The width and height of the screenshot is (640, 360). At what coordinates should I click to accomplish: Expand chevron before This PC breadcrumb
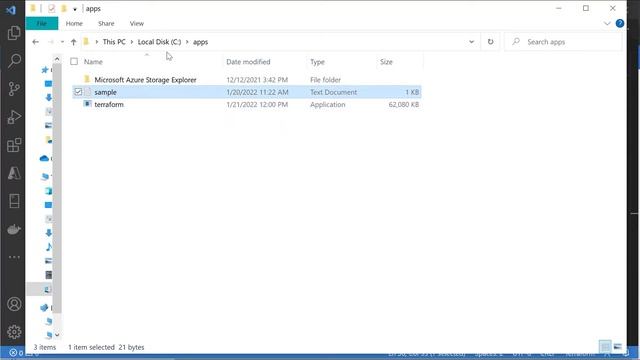tap(97, 42)
